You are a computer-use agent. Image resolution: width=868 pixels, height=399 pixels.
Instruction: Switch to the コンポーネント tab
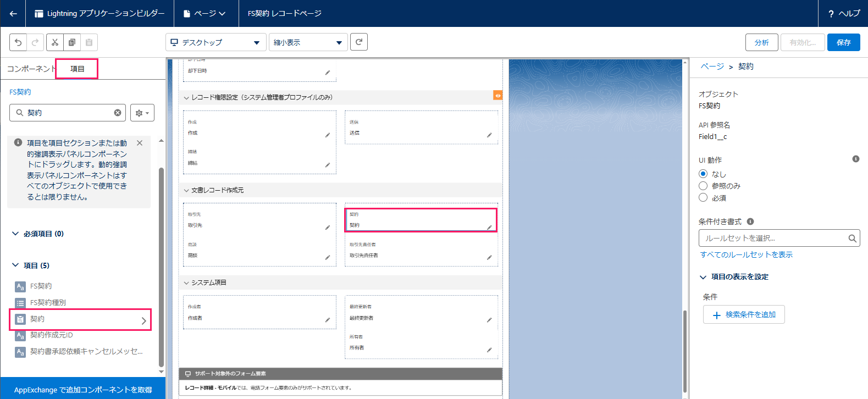pyautogui.click(x=31, y=69)
